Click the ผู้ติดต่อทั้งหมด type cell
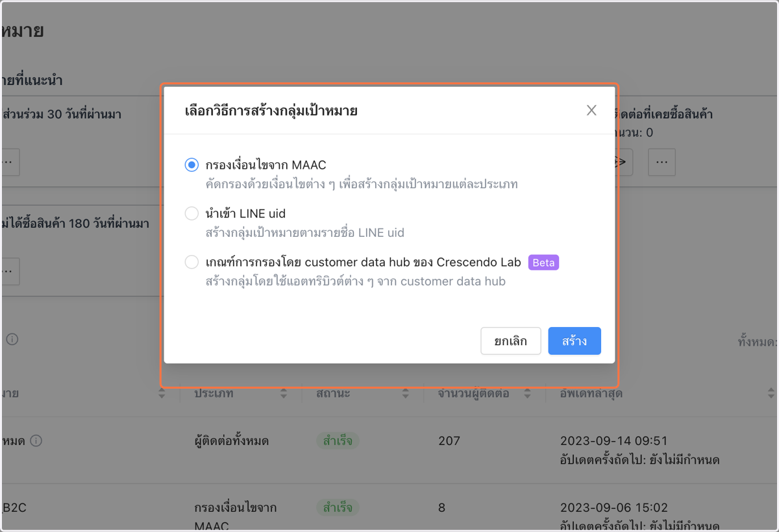 pyautogui.click(x=232, y=441)
